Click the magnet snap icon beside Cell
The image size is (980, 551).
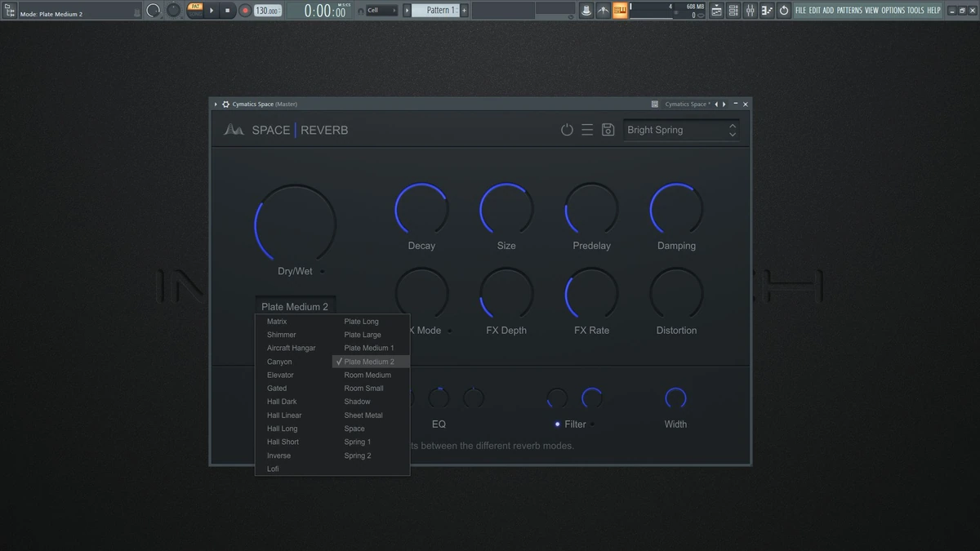pyautogui.click(x=361, y=11)
